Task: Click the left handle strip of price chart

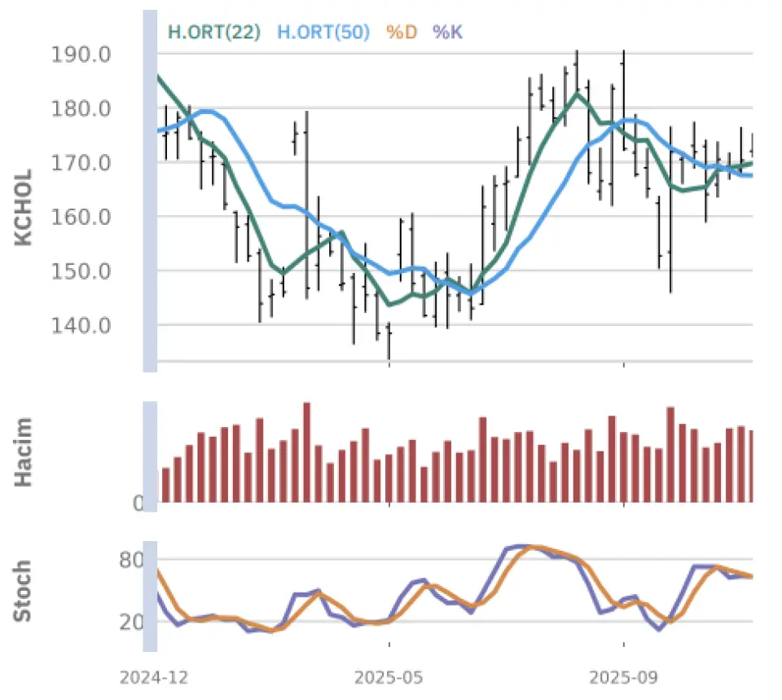Action: tap(150, 192)
